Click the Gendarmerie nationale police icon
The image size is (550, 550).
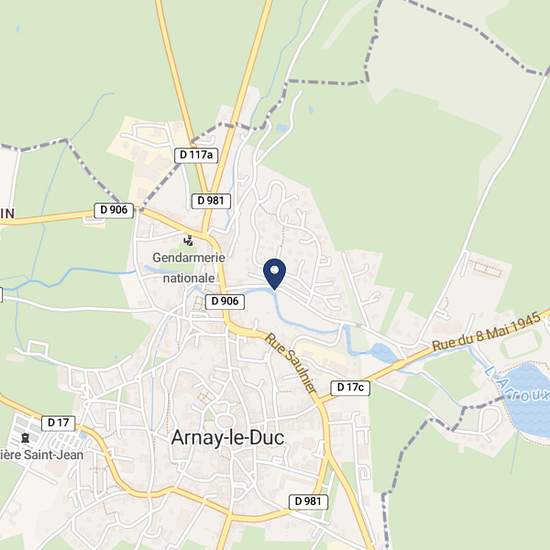coord(189,241)
